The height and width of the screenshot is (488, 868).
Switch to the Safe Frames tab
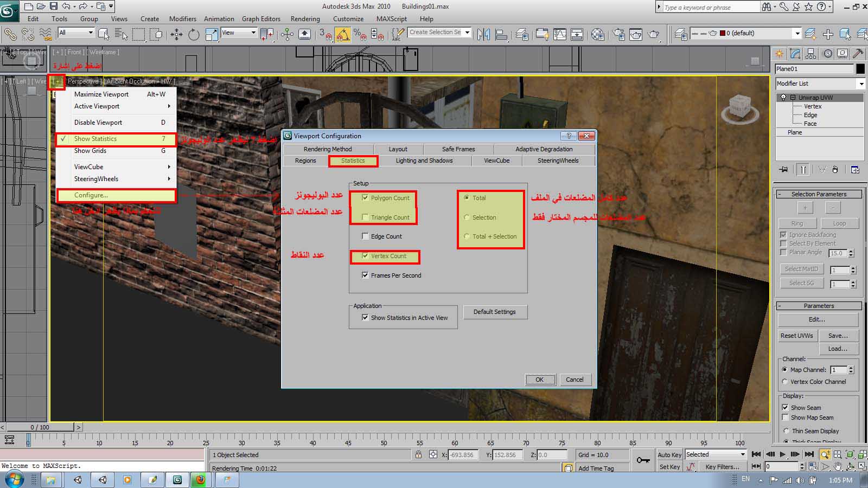click(458, 149)
